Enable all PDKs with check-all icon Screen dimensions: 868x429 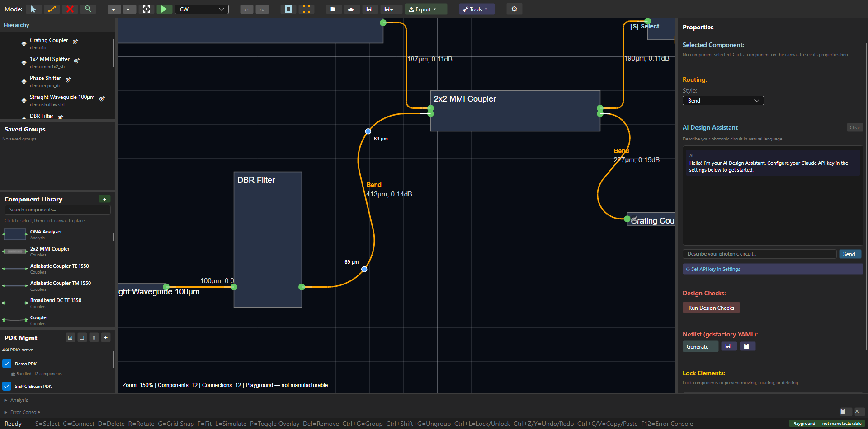pos(71,338)
